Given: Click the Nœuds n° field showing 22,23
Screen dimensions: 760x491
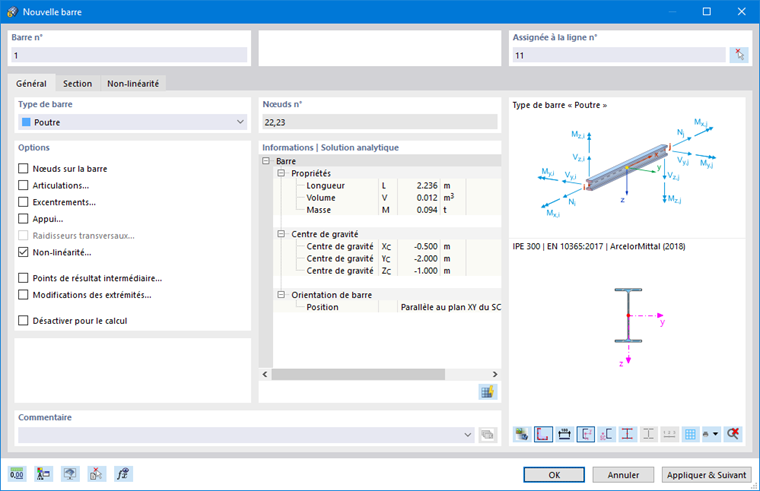Looking at the screenshot, I should [380, 122].
